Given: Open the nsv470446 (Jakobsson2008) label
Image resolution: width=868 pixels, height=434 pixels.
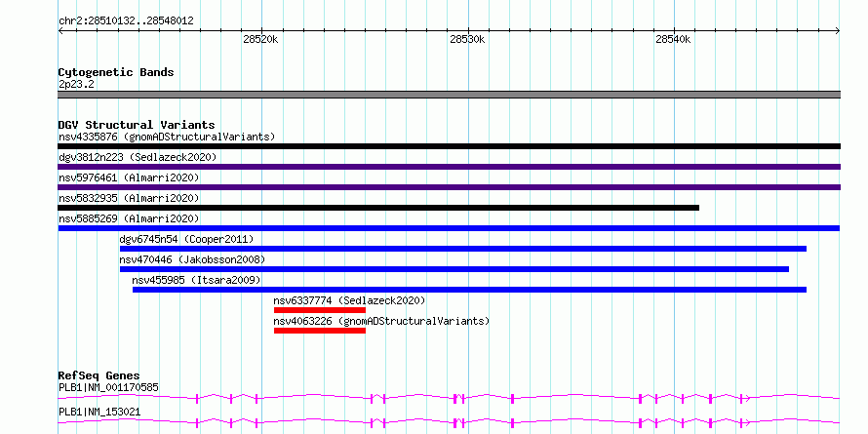Looking at the screenshot, I should pos(193,259).
